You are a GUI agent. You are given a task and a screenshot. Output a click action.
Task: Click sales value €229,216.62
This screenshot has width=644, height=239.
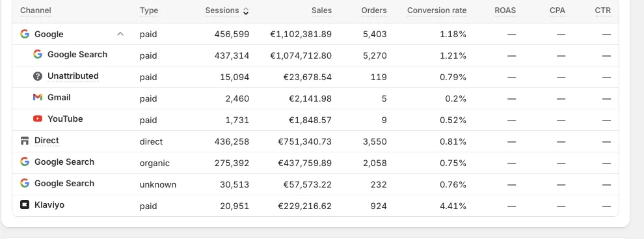click(304, 206)
